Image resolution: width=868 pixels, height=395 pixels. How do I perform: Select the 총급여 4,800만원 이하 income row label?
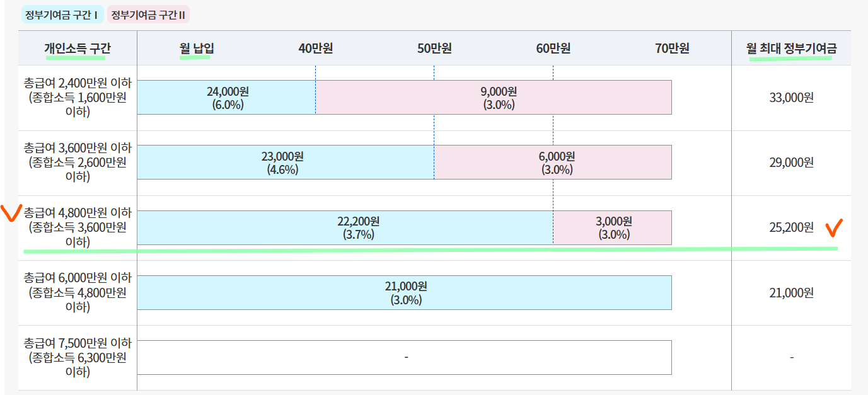click(x=78, y=227)
